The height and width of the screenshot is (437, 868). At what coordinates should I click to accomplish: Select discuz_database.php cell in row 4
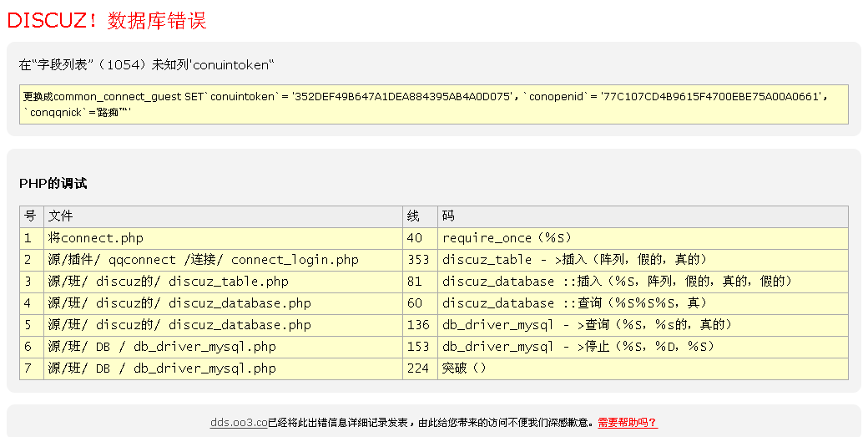223,303
